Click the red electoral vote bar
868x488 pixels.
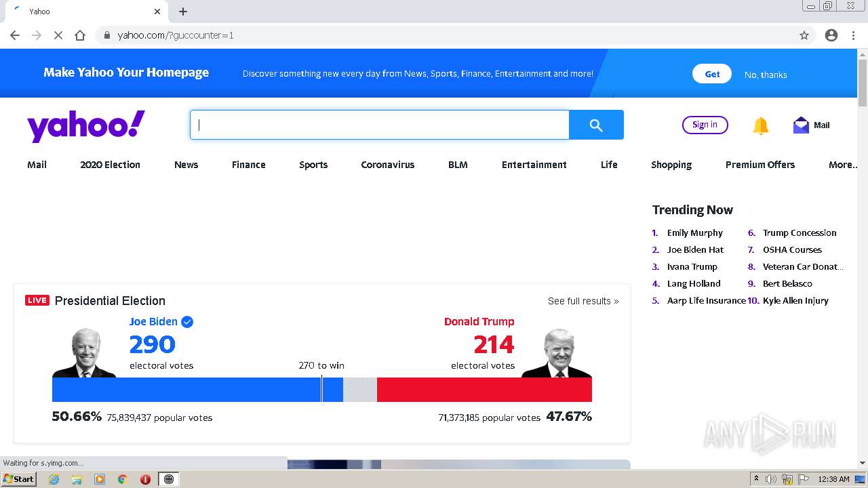coord(484,390)
